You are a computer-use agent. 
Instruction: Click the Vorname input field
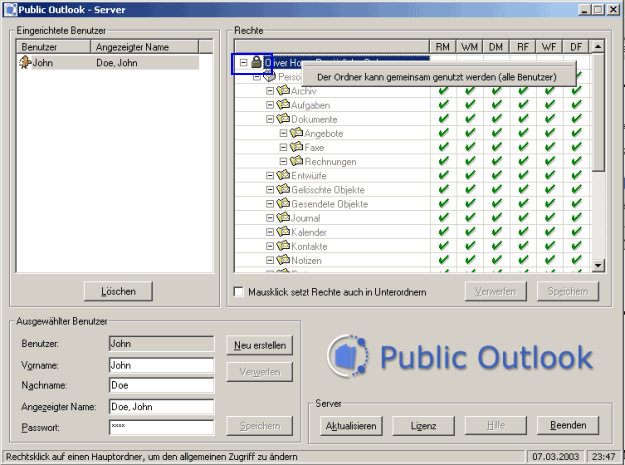click(161, 365)
